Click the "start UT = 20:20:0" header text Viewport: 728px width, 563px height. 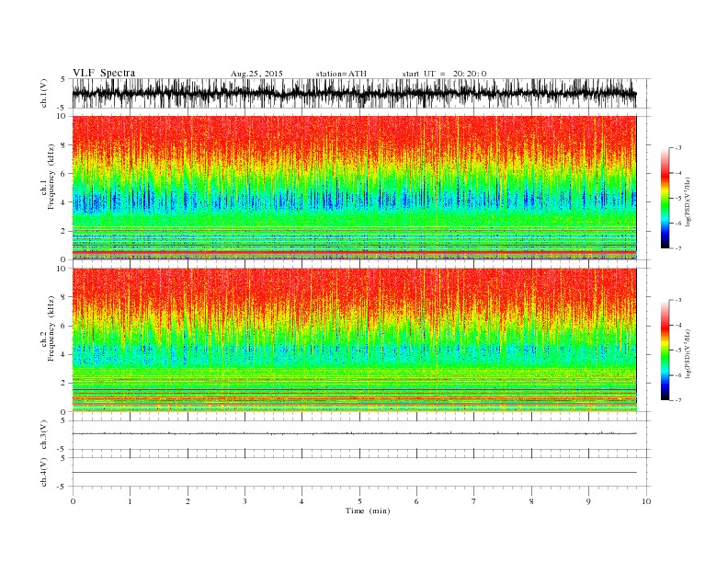444,74
